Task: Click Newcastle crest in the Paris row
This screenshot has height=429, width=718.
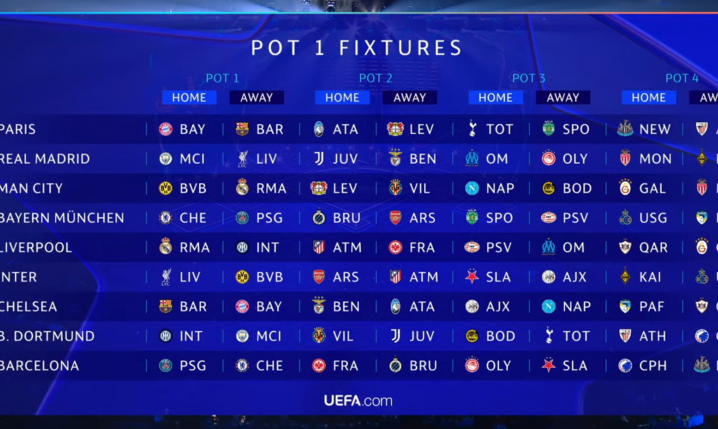Action: pos(625,129)
